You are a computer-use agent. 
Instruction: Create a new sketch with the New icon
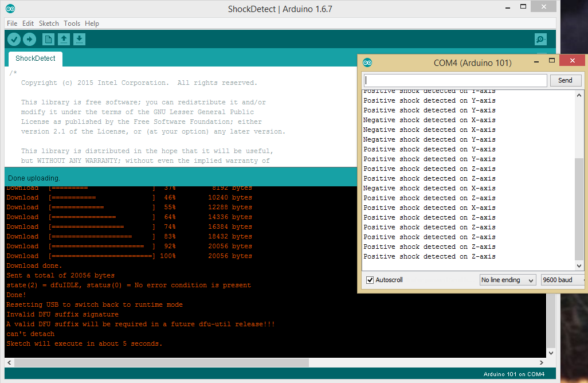(x=48, y=39)
